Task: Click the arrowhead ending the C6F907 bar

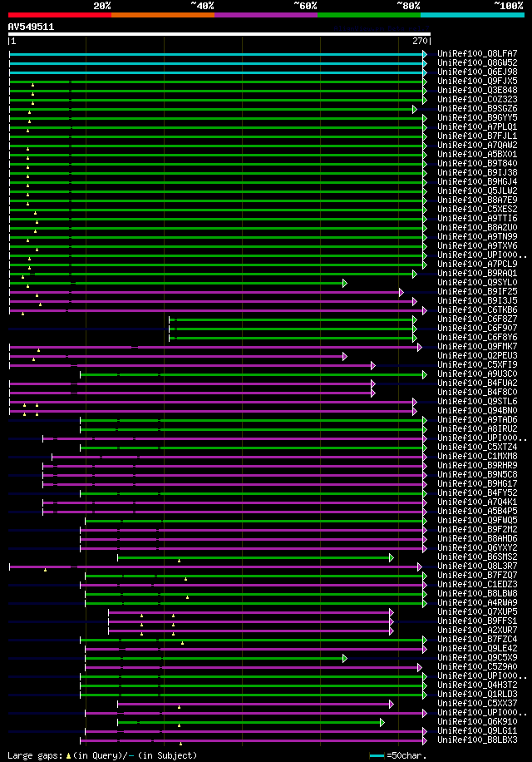Action: coord(415,329)
